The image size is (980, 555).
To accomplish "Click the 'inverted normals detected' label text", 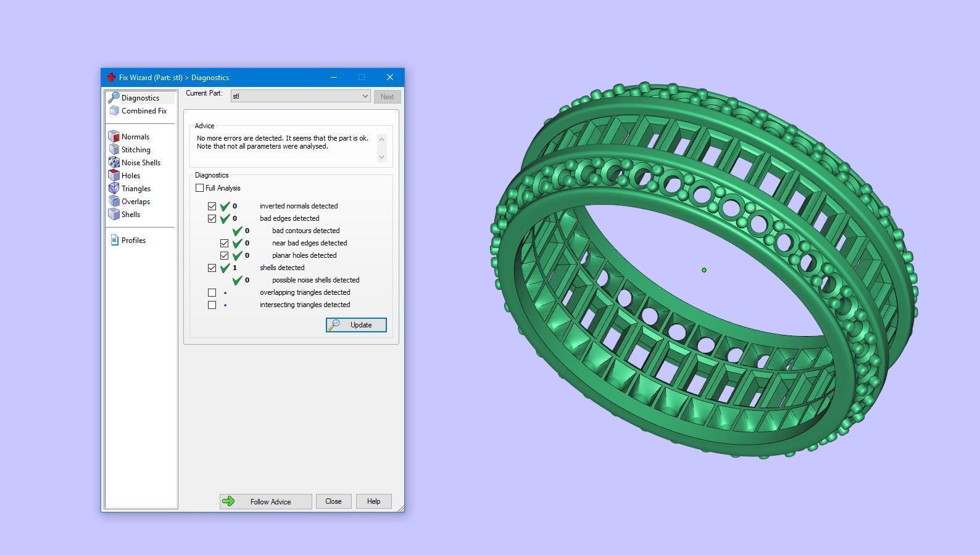I will [299, 206].
